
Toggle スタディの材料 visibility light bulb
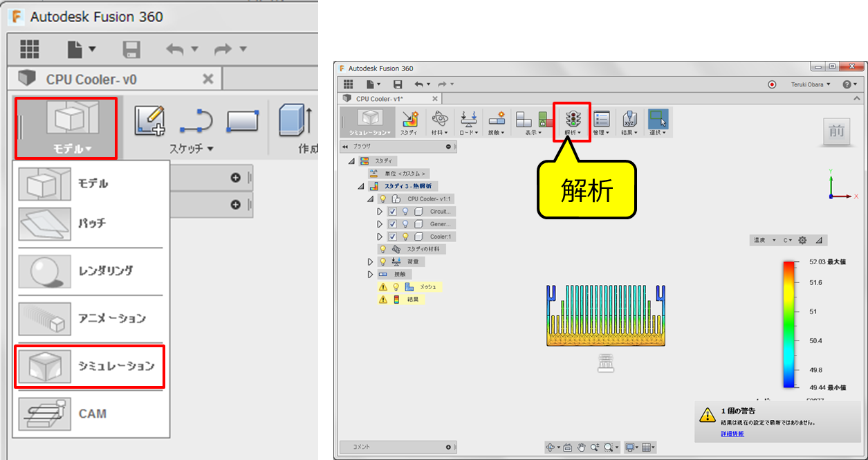coord(382,249)
